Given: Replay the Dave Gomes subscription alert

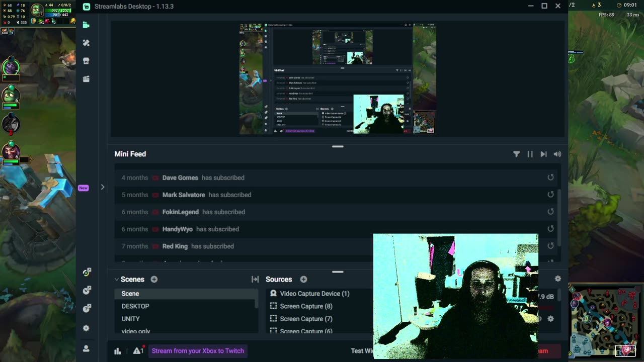Looking at the screenshot, I should pos(550,177).
